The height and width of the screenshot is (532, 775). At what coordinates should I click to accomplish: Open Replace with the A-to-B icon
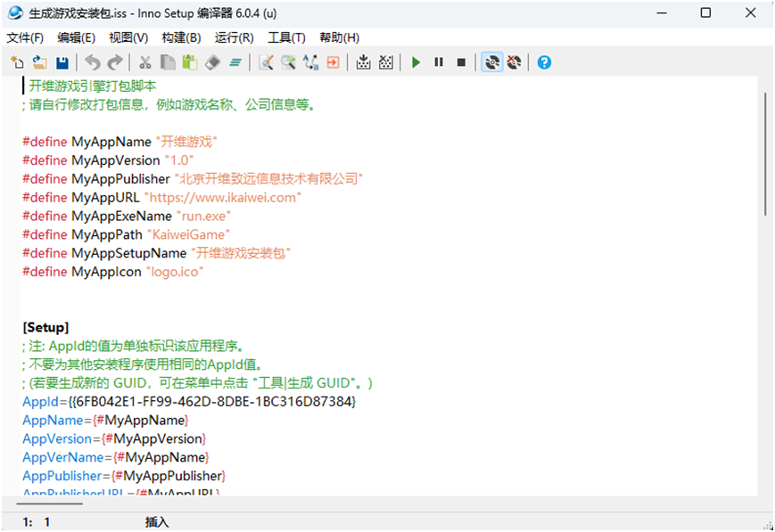click(x=310, y=62)
